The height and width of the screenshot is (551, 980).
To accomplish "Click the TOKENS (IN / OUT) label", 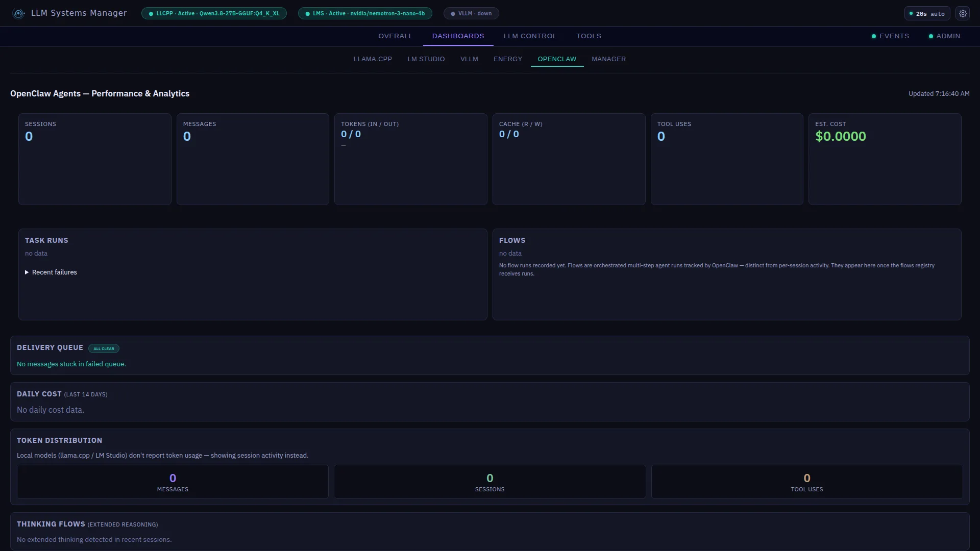I will [x=370, y=124].
